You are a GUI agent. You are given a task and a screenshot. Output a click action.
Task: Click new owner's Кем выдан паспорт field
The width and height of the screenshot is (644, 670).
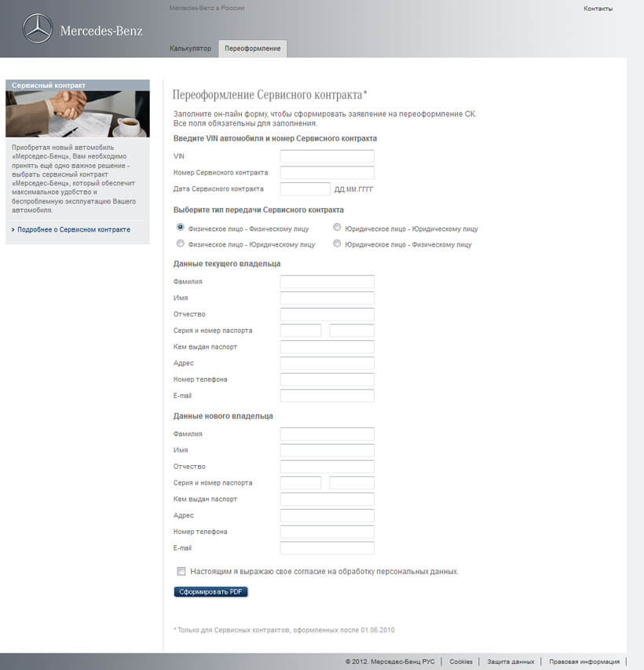[327, 499]
